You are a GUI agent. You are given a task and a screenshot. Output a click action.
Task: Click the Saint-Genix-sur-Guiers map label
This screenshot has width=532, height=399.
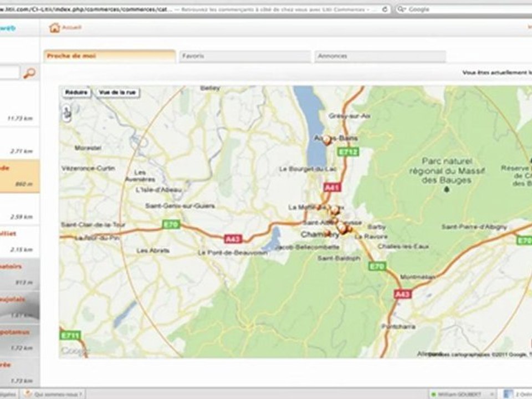coord(180,206)
